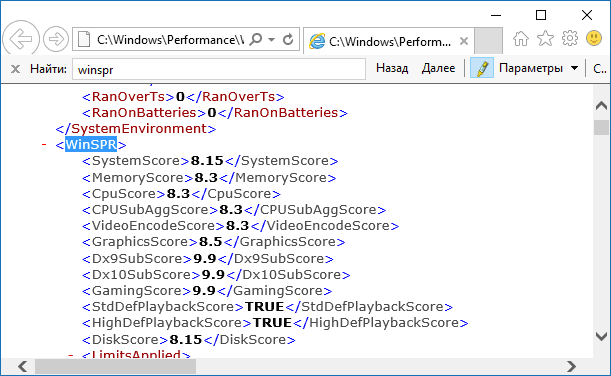Click the closing SystemEnvironment tag

[x=136, y=129]
